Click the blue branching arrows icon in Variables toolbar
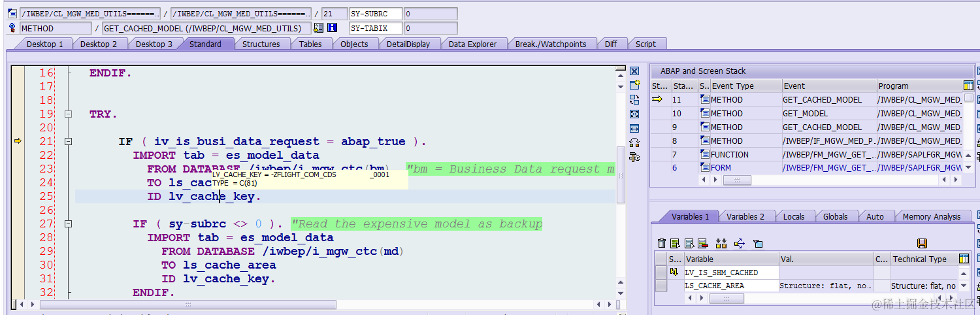 pos(740,243)
